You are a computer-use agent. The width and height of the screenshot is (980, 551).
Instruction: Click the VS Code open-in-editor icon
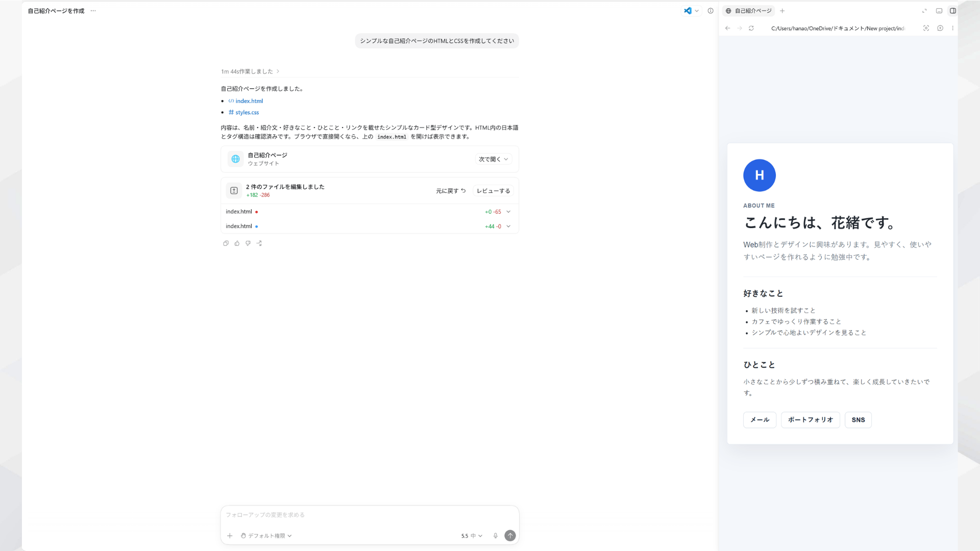[688, 11]
